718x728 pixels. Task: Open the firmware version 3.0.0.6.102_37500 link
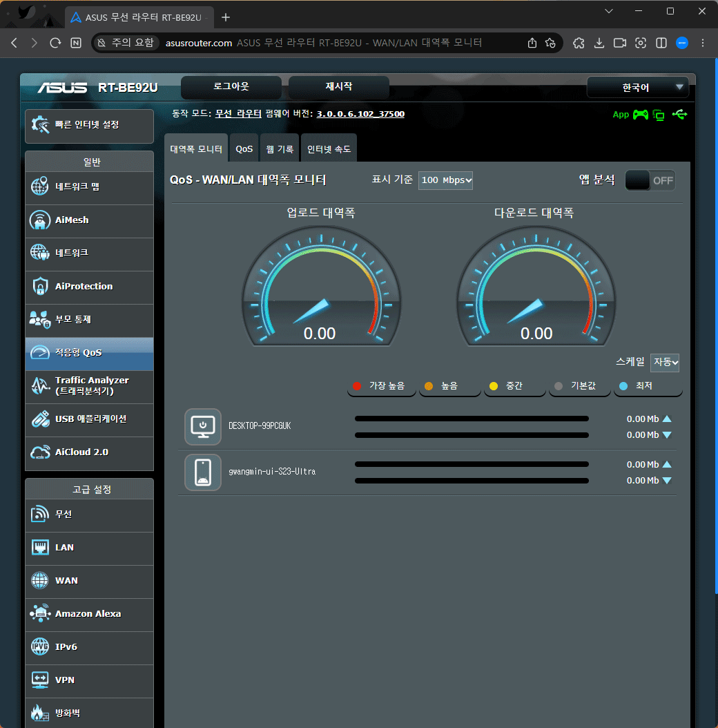(360, 114)
